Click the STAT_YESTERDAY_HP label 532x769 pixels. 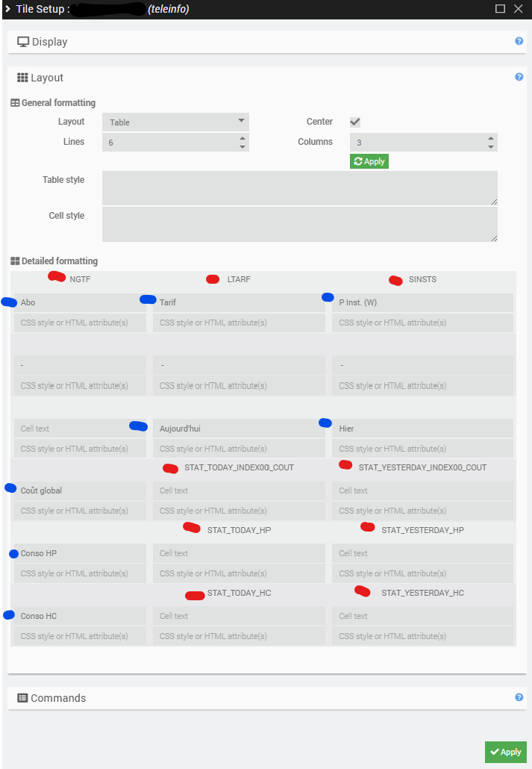click(x=422, y=530)
